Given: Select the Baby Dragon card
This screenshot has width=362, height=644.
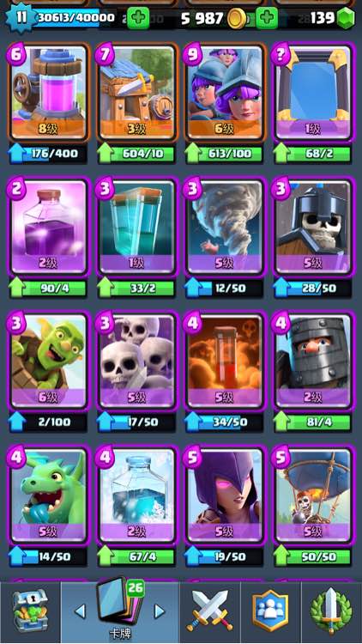Looking at the screenshot, I should coord(48,496).
